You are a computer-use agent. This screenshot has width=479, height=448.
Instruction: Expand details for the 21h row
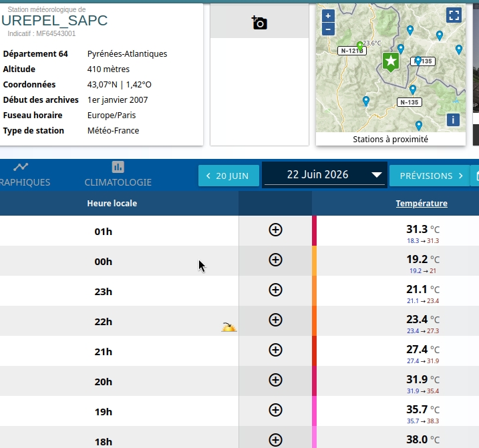(x=275, y=350)
